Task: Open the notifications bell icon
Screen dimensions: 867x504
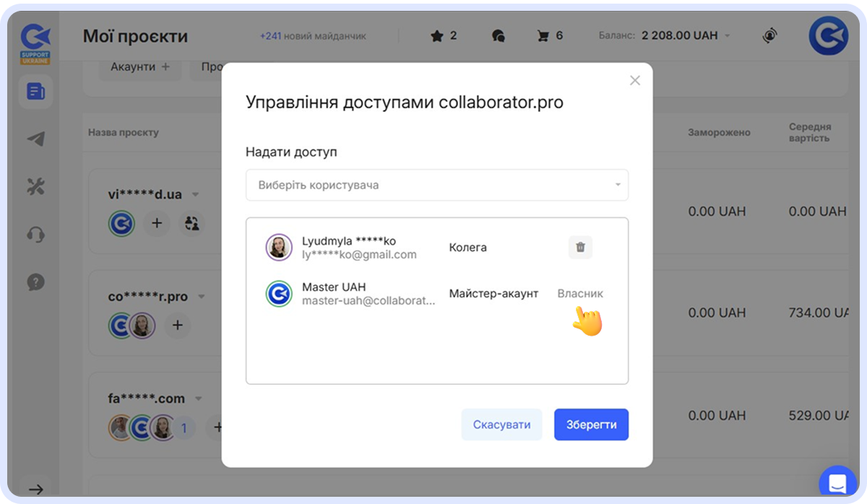Action: coord(769,35)
